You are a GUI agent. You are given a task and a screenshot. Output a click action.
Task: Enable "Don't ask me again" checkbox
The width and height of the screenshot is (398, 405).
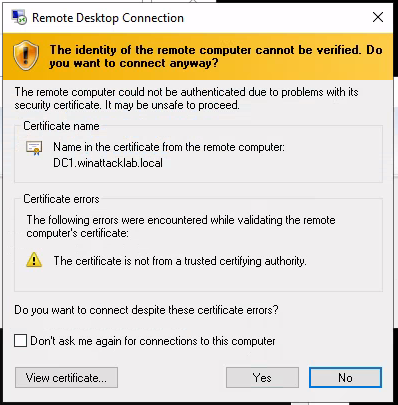(x=20, y=341)
